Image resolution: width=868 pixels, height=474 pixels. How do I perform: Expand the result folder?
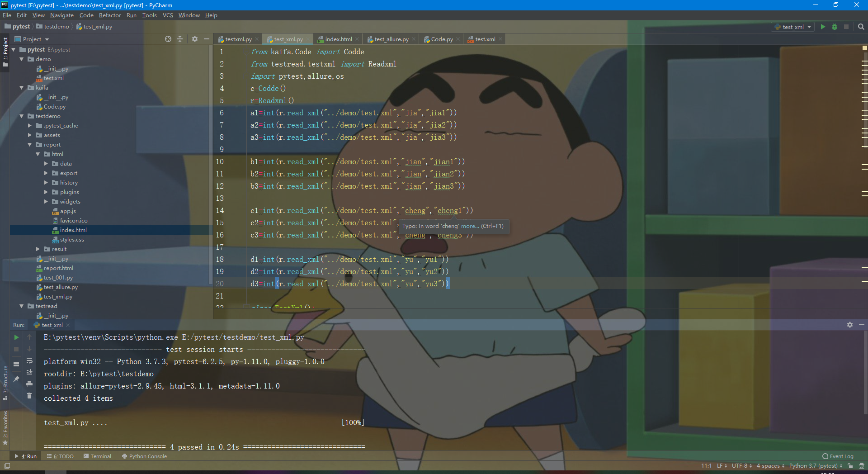[38, 249]
